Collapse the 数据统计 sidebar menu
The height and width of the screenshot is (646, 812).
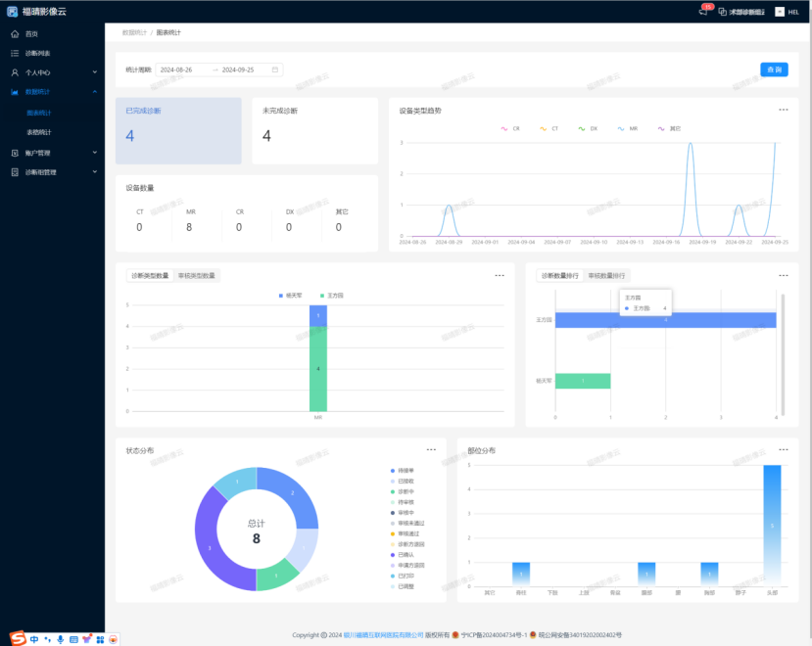click(94, 92)
